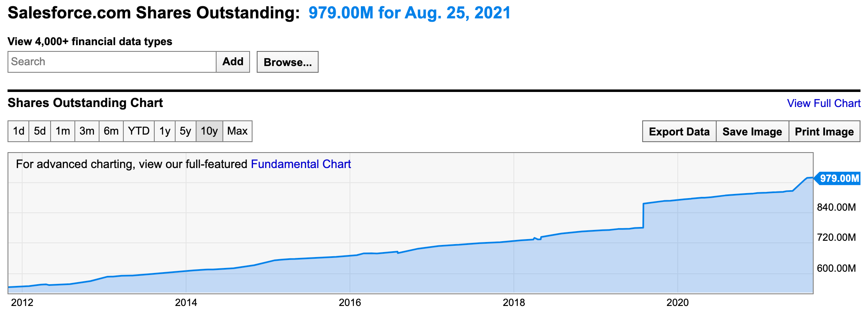868x316 pixels.
Task: Click the Print Image button
Action: click(x=825, y=132)
